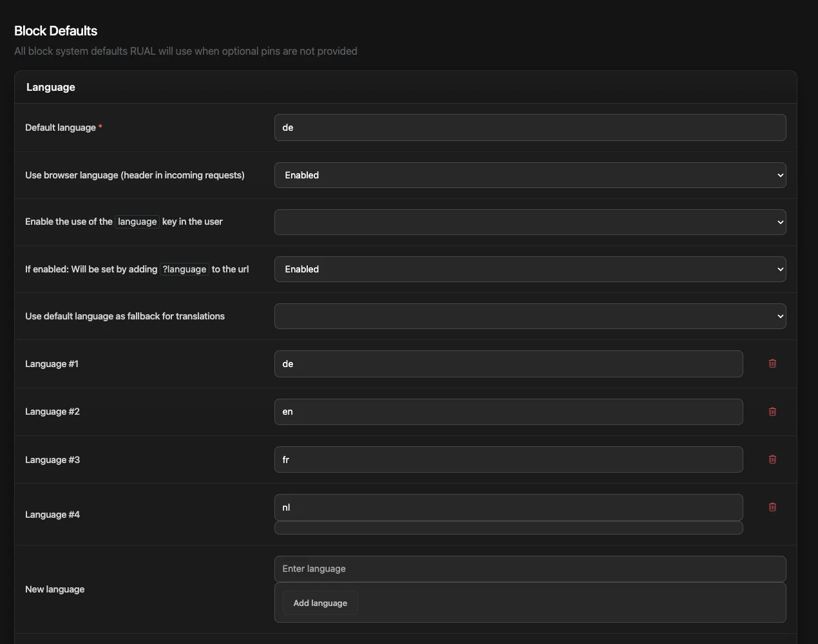Image resolution: width=818 pixels, height=644 pixels.
Task: Click the Language #1 field containing de
Action: [508, 364]
